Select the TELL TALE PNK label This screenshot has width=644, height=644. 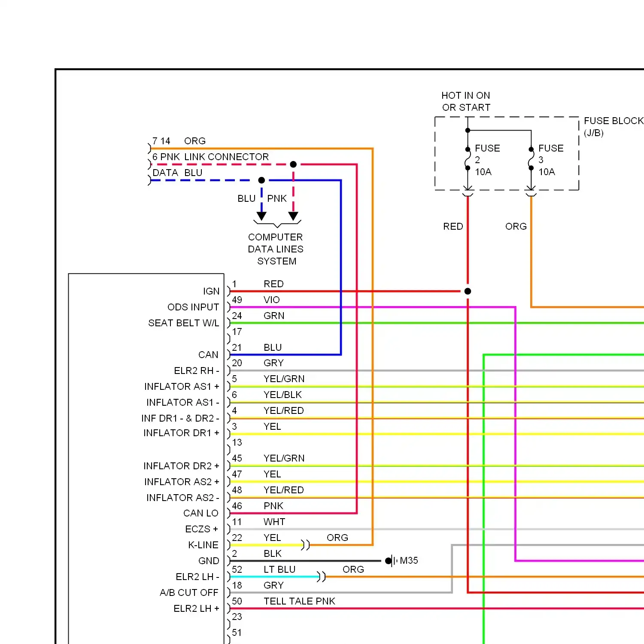click(x=299, y=601)
